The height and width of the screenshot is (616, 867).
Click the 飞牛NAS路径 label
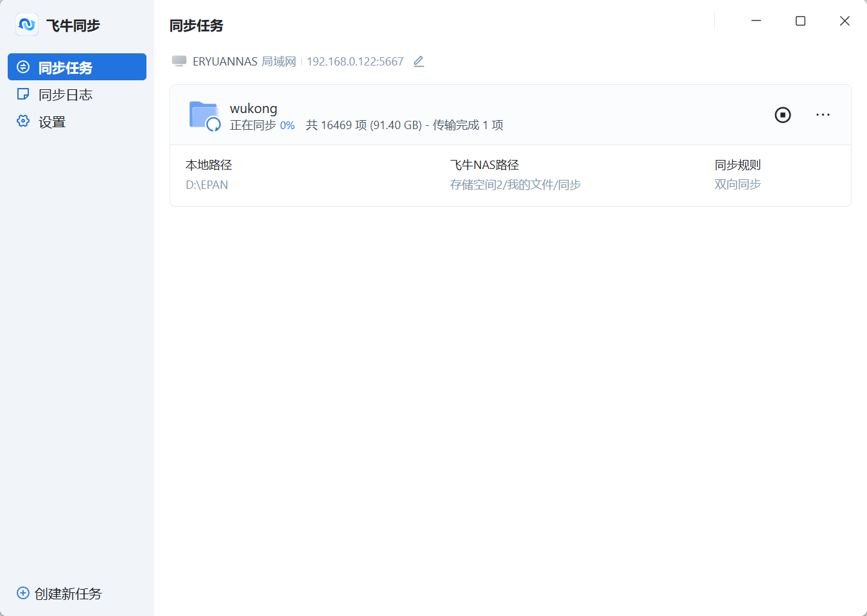[x=484, y=165]
